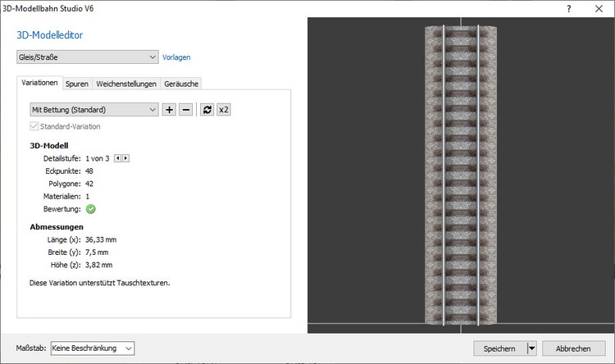Click the Länge value 36,33 mm

(x=101, y=239)
